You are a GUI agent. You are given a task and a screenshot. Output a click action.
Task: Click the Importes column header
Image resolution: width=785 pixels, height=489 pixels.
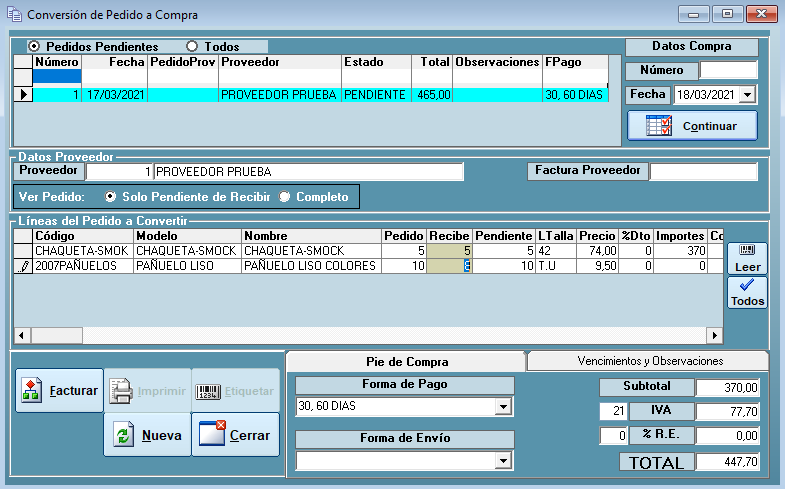680,236
